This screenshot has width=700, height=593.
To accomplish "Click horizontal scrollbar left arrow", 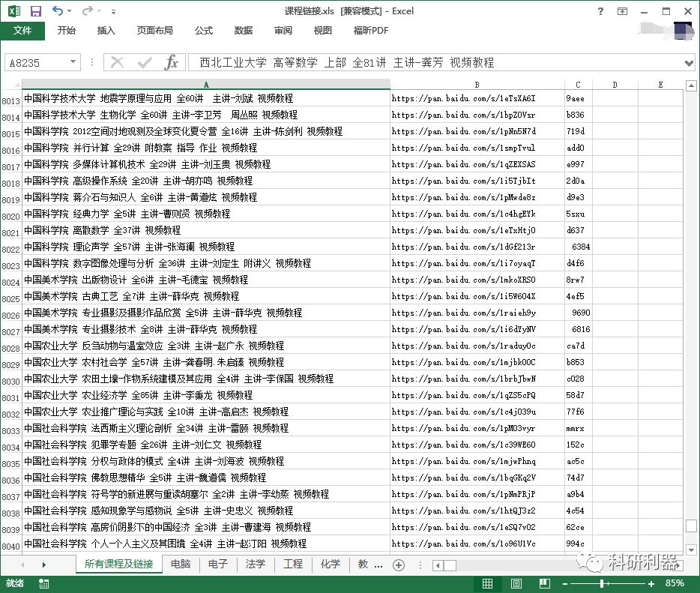I will coord(438,566).
